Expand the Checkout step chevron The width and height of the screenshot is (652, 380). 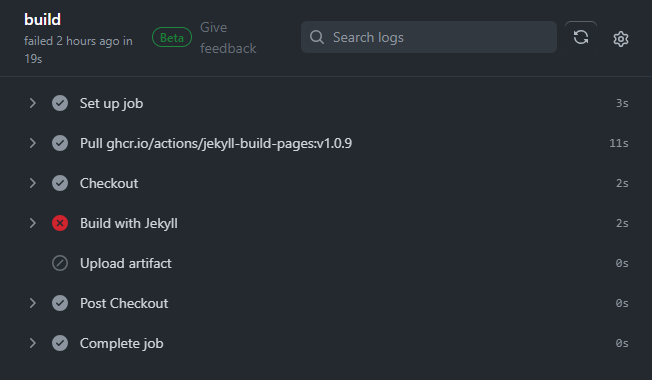(32, 183)
